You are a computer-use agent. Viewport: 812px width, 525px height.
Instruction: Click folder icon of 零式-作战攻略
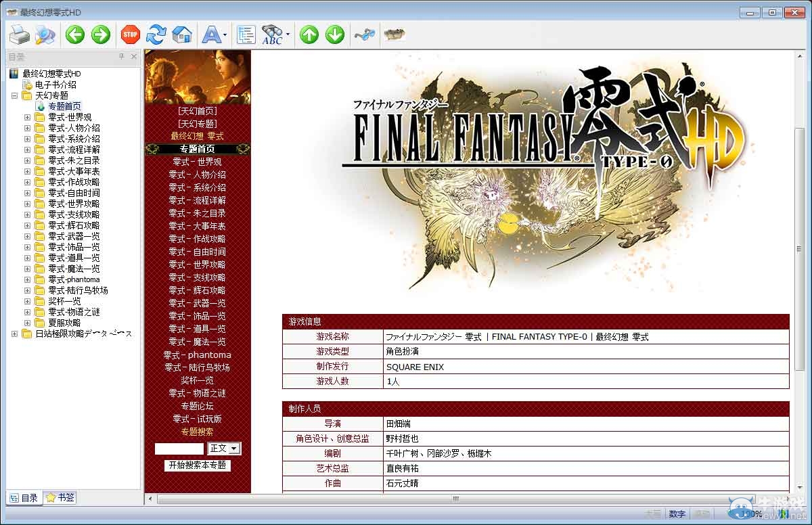tap(40, 182)
